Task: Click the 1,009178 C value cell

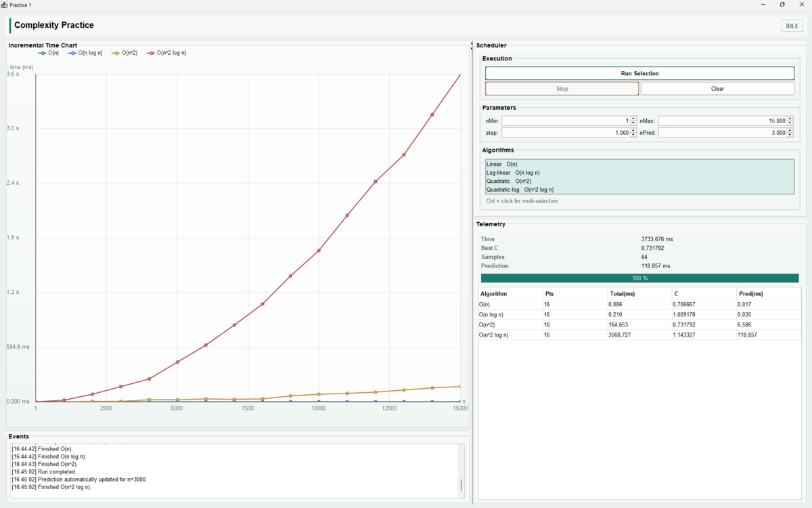Action: point(704,315)
